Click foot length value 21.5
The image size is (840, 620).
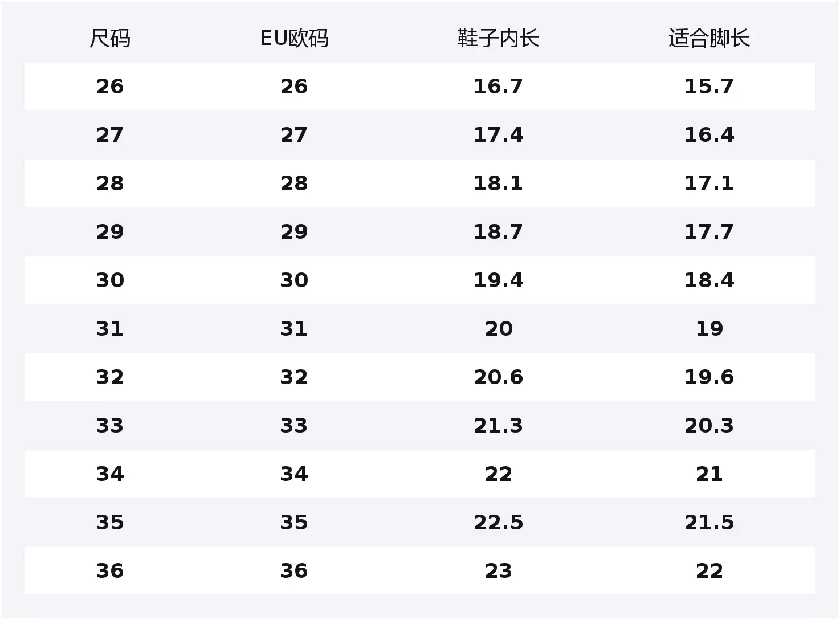pyautogui.click(x=709, y=523)
